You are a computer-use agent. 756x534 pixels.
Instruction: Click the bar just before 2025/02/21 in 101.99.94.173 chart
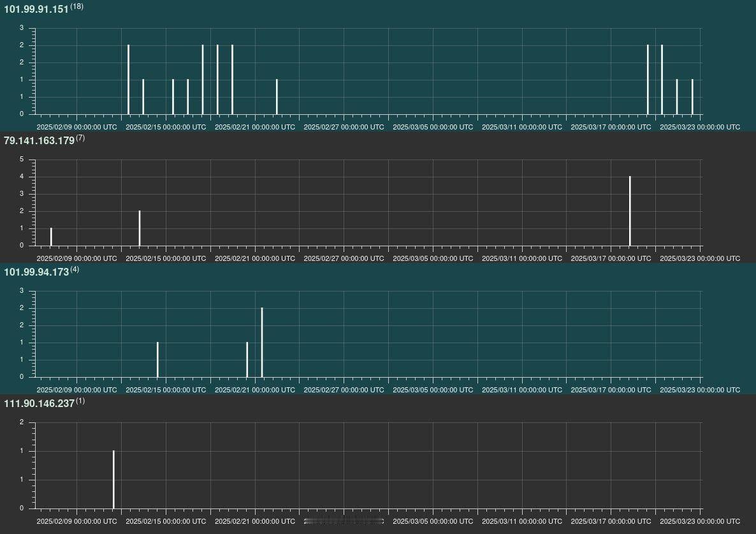(247, 360)
